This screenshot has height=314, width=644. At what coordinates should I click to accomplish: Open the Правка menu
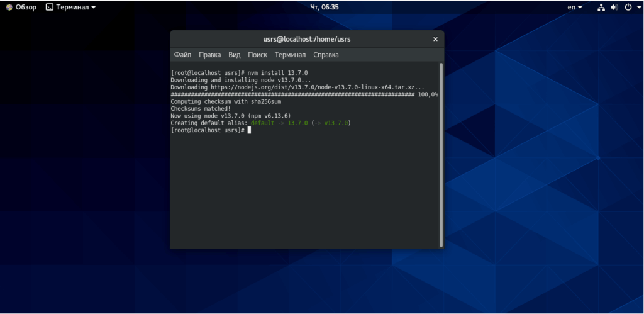pos(209,55)
